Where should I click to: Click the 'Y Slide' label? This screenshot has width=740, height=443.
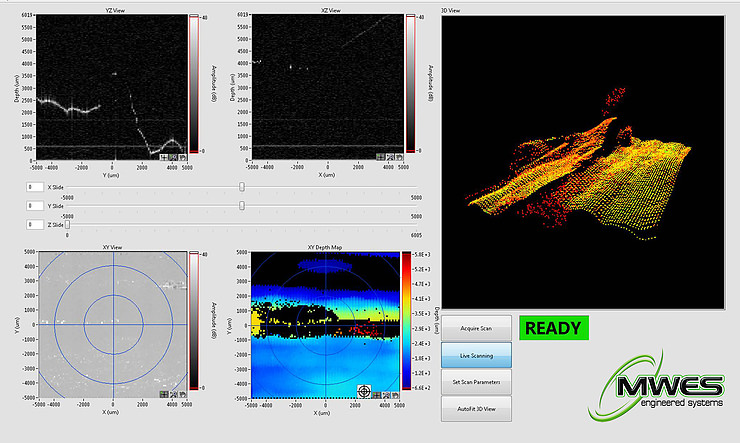(56, 206)
